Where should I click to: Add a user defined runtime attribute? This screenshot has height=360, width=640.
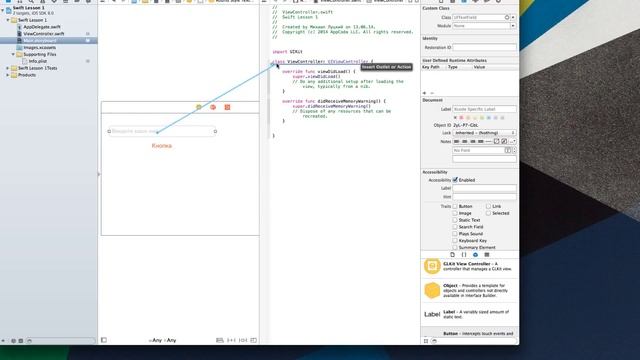[424, 93]
